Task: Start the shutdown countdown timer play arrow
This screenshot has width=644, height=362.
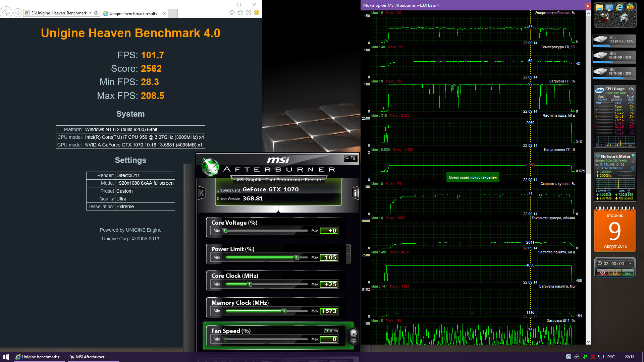Action: (x=630, y=263)
